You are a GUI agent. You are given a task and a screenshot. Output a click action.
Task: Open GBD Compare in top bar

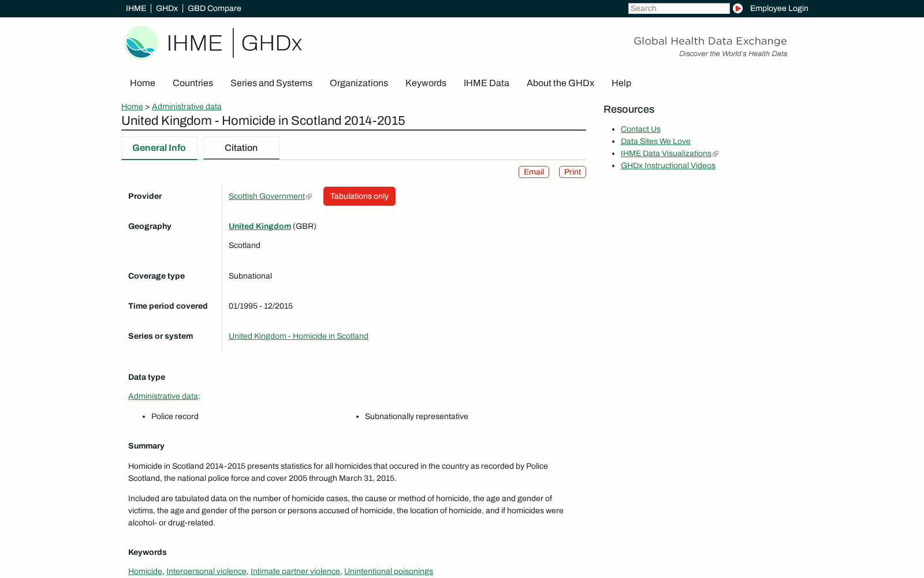[x=214, y=8]
